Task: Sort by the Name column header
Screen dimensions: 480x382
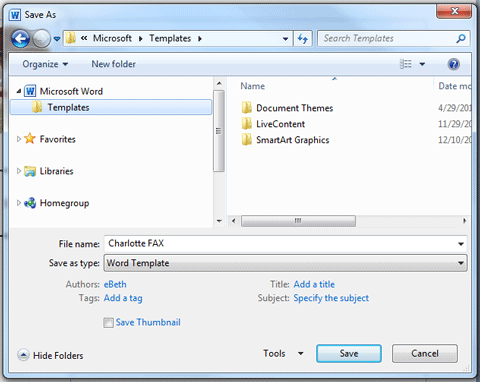Action: tap(252, 86)
